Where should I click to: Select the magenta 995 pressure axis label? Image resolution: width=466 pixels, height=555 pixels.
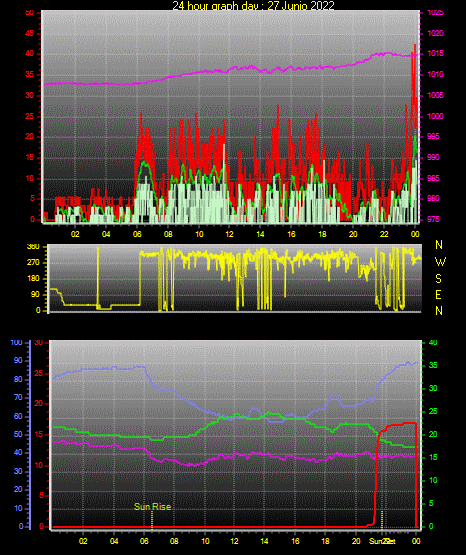pyautogui.click(x=434, y=137)
